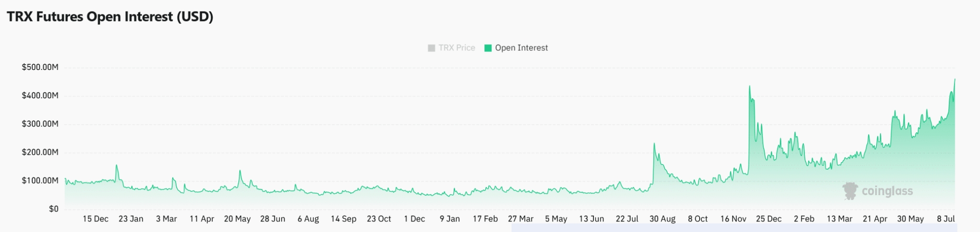
Task: Select the 15 Dec date on the axis
Action: point(96,219)
